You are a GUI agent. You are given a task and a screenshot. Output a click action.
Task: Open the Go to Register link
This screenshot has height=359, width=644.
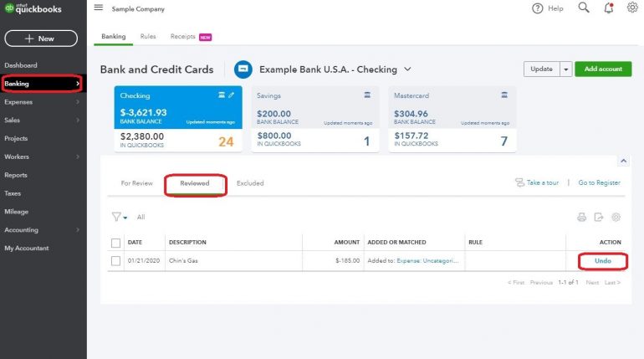point(599,182)
